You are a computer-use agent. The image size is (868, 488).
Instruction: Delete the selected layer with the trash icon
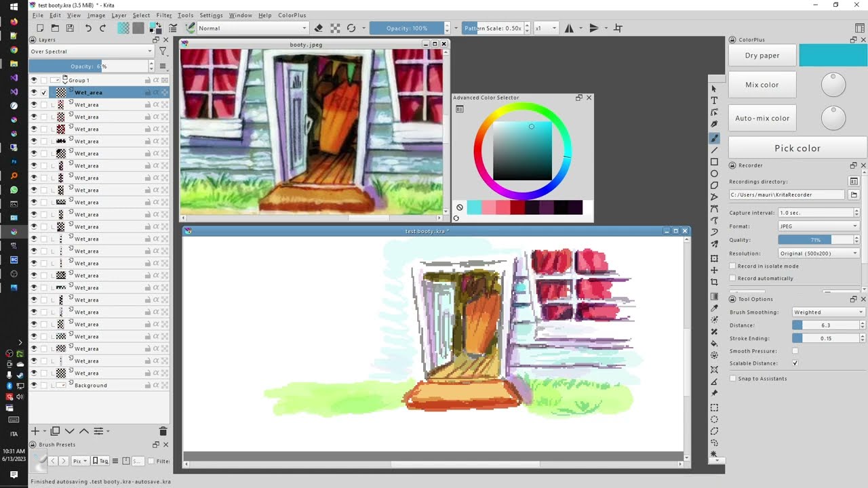point(163,431)
